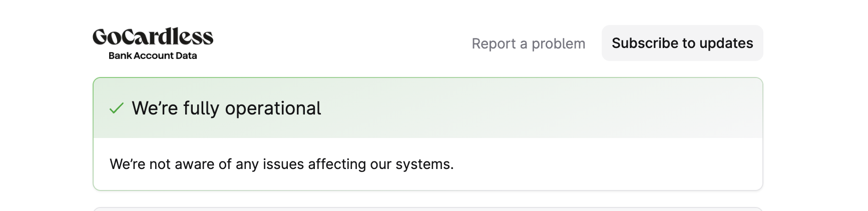This screenshot has width=868, height=211.
Task: Select the "We're fully operational" heading
Action: tap(226, 108)
